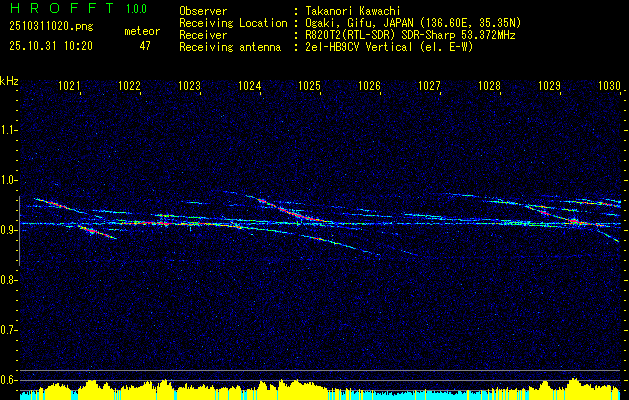Click the Observer field label
The image size is (629, 400).
(x=203, y=11)
